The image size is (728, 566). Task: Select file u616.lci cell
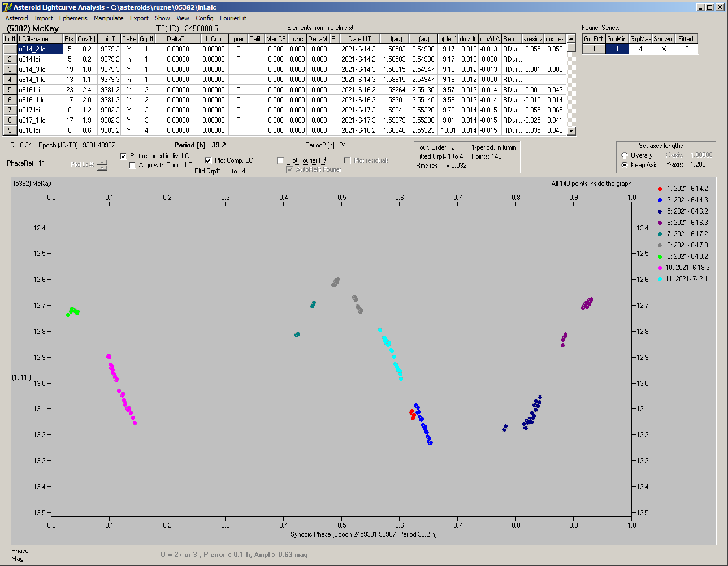(40, 90)
